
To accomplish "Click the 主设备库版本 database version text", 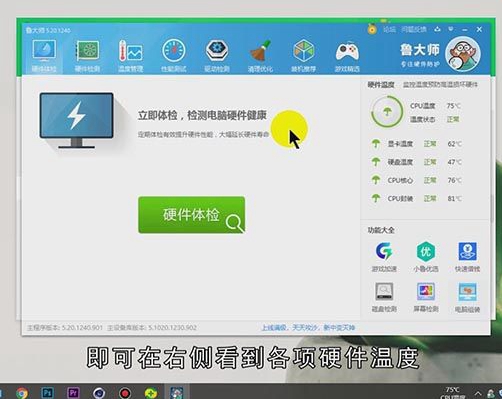I will tap(152, 328).
